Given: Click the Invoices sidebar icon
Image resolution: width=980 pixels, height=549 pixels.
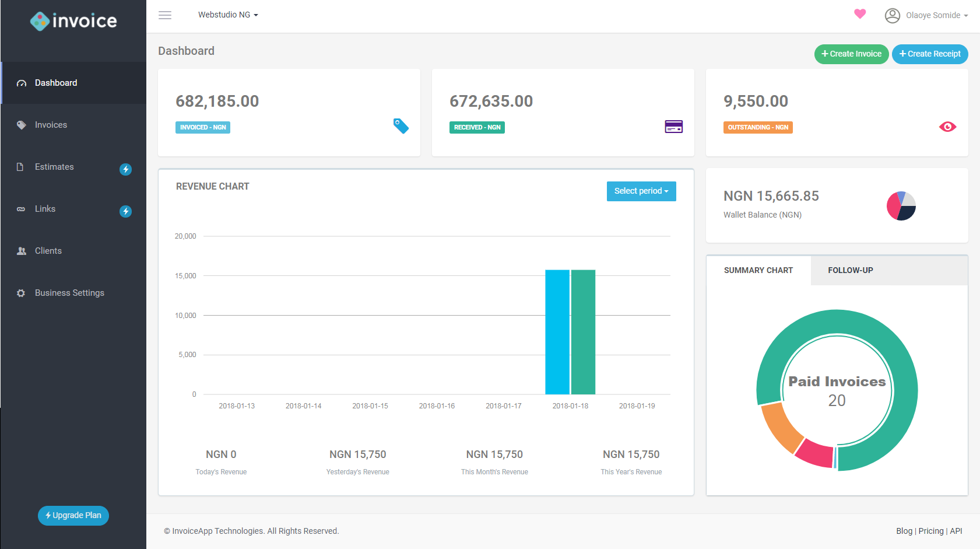Looking at the screenshot, I should [21, 124].
